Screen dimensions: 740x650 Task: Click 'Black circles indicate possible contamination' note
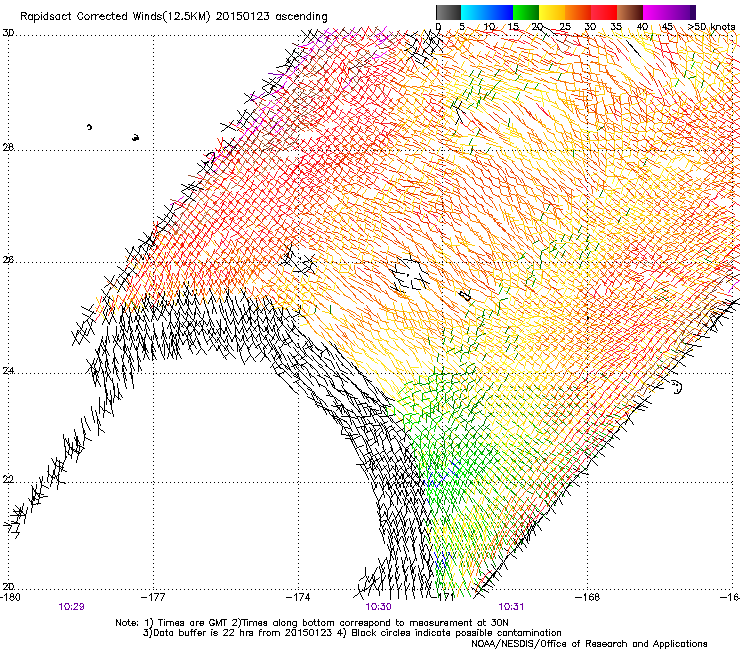(457, 633)
